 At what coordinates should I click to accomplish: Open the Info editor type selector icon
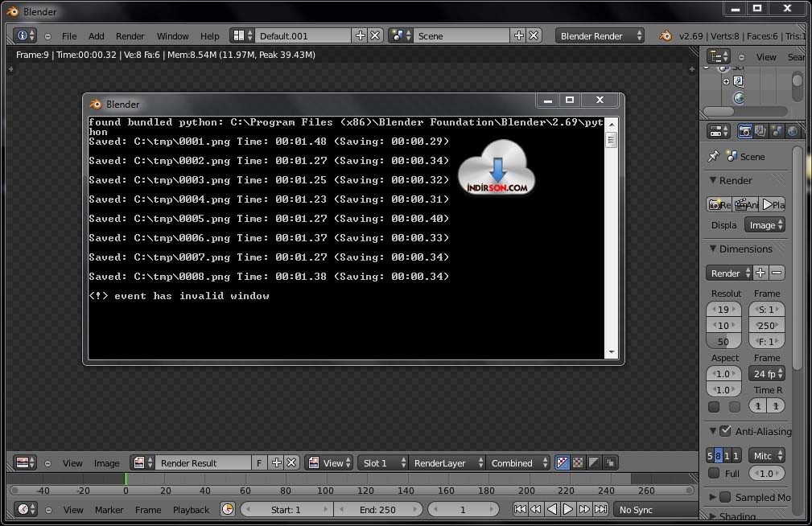tap(25, 35)
